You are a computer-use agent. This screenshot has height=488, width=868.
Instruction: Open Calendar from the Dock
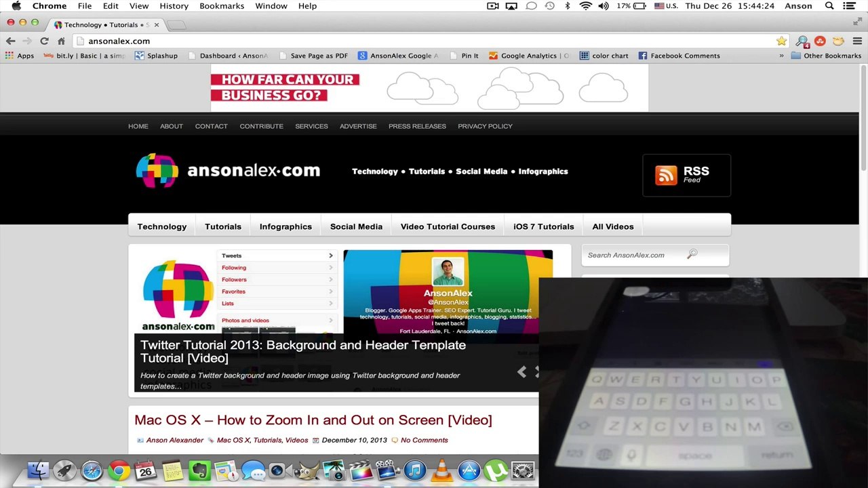145,470
